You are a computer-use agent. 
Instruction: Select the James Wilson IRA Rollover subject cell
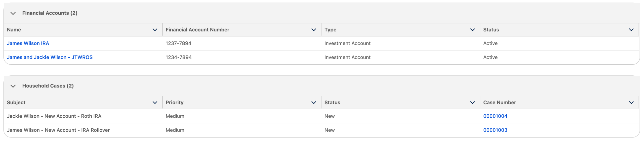pyautogui.click(x=58, y=130)
